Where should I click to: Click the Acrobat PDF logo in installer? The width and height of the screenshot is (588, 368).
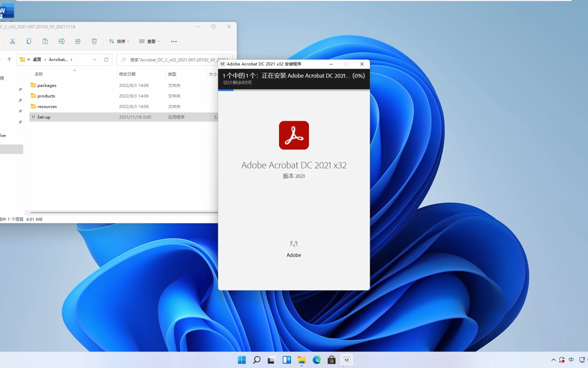(x=294, y=135)
